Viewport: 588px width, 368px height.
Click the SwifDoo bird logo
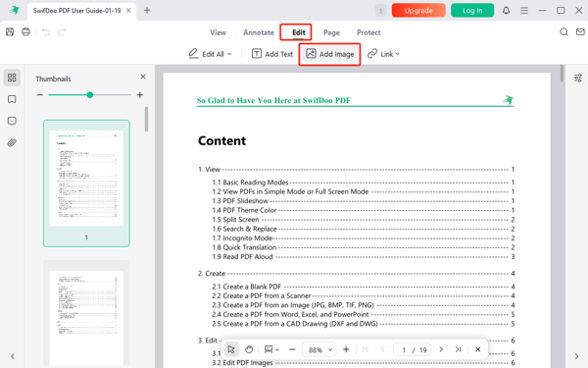coord(15,10)
